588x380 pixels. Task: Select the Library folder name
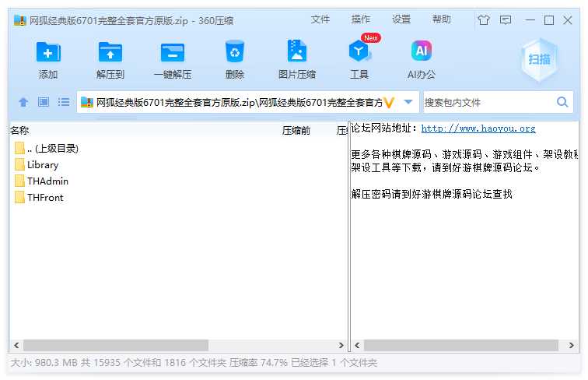click(x=43, y=165)
